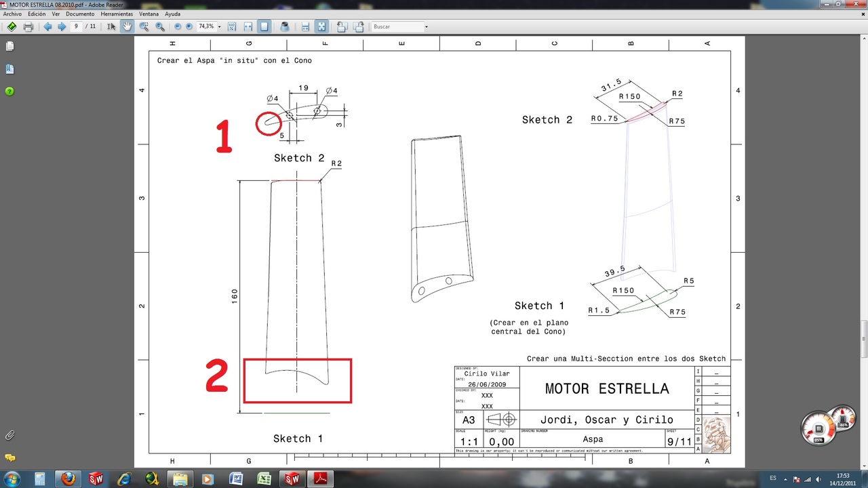Screen dimensions: 868x488
Task: Choose the text Select tool
Action: click(x=111, y=26)
